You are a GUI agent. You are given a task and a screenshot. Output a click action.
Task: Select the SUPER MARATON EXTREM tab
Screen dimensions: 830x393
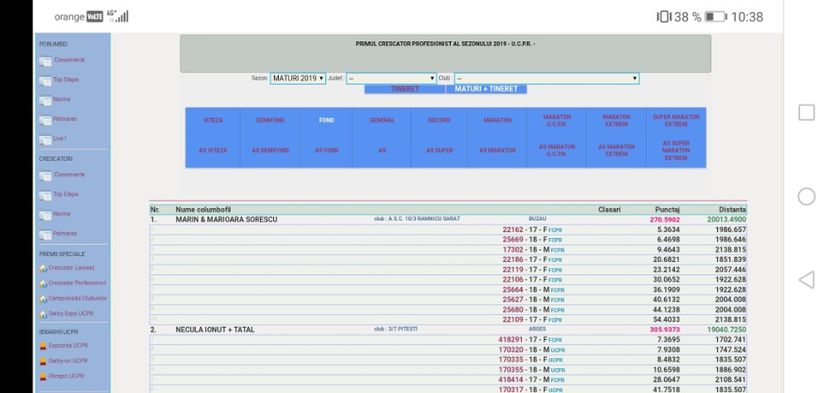click(676, 120)
